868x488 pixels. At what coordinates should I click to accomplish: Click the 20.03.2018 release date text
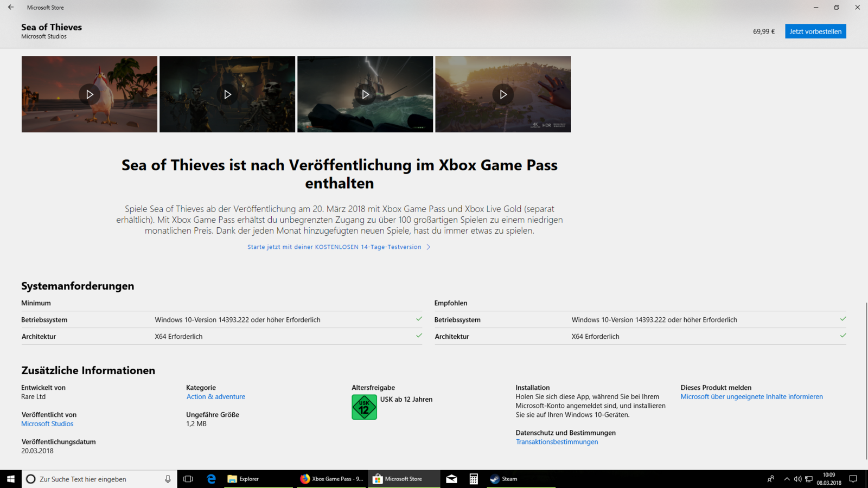[37, 451]
